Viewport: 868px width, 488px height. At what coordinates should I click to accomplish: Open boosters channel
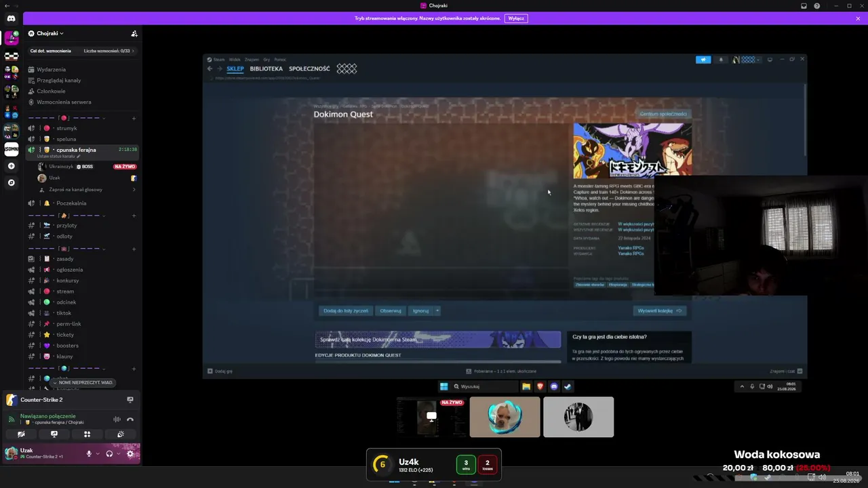pyautogui.click(x=82, y=346)
